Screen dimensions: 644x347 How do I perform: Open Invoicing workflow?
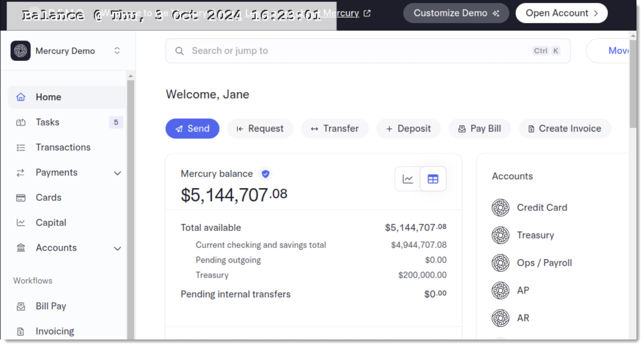(55, 331)
